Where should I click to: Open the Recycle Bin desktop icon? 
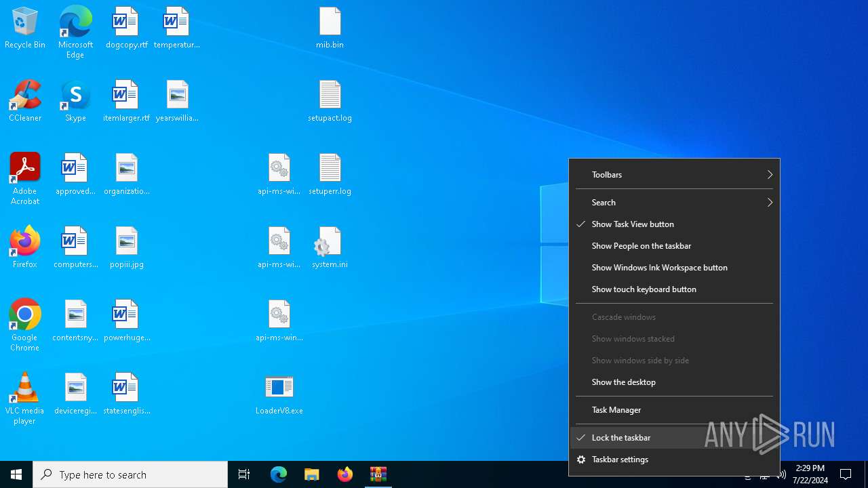coord(25,28)
